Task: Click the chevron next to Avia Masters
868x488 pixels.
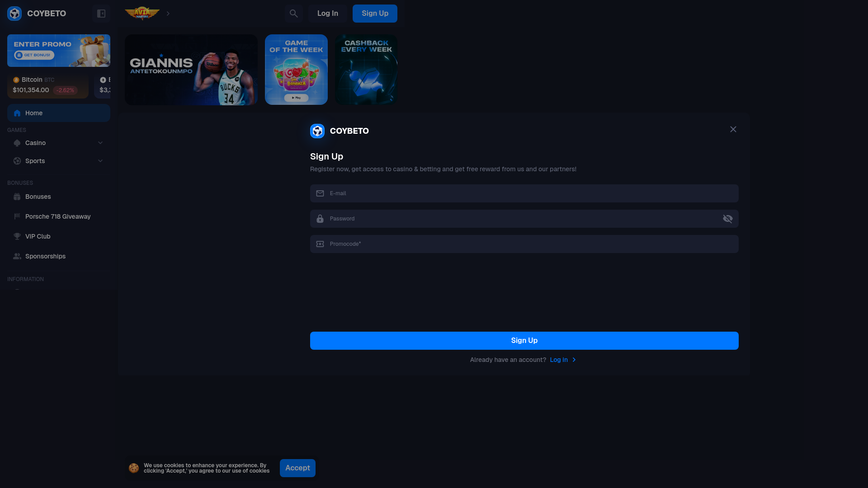Action: [168, 14]
